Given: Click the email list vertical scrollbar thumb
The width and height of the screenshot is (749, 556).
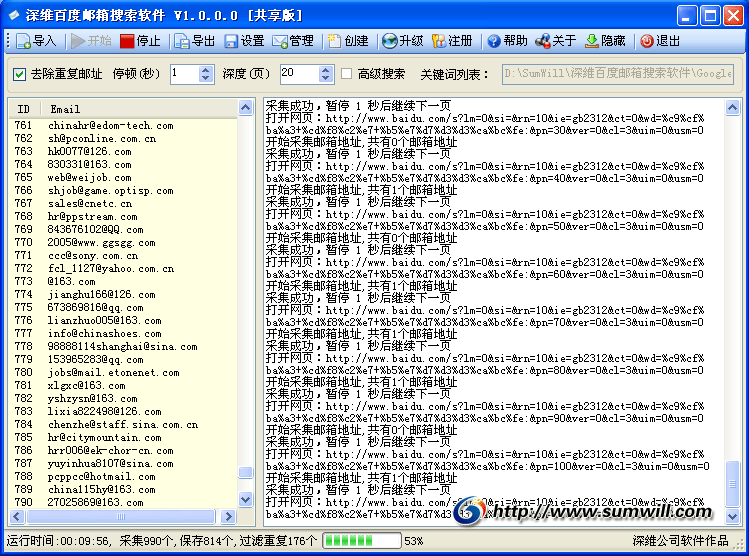Looking at the screenshot, I should (x=246, y=472).
